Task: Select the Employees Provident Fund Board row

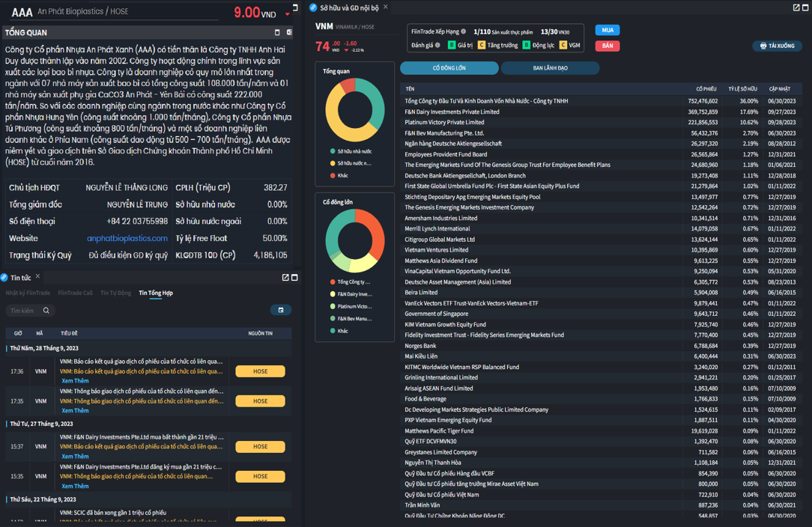Action: pos(601,154)
